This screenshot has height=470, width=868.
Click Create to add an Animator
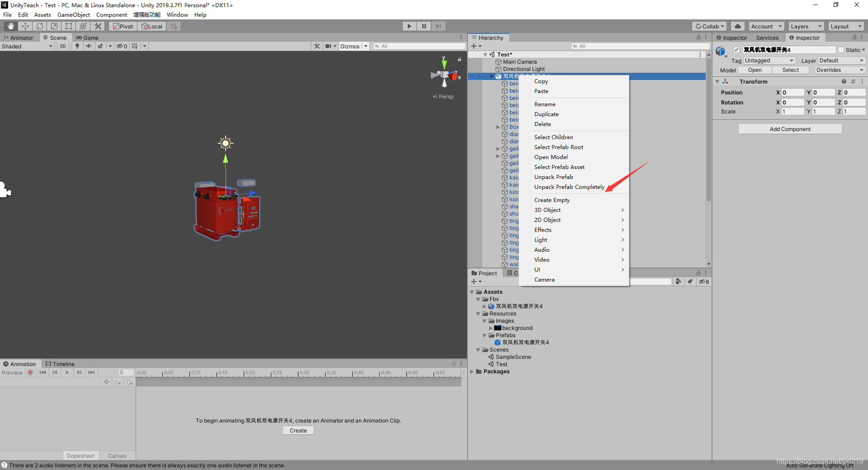[298, 430]
